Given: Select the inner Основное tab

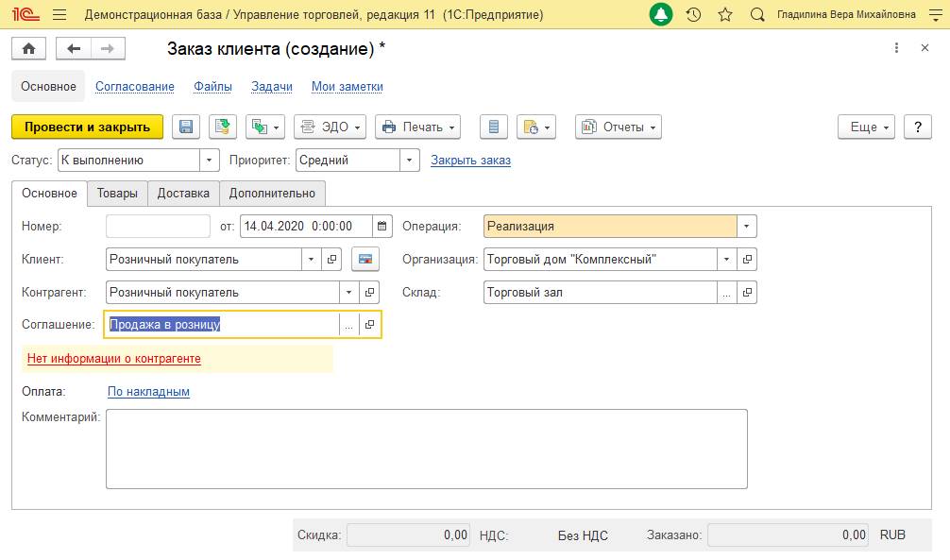Looking at the screenshot, I should (x=50, y=194).
